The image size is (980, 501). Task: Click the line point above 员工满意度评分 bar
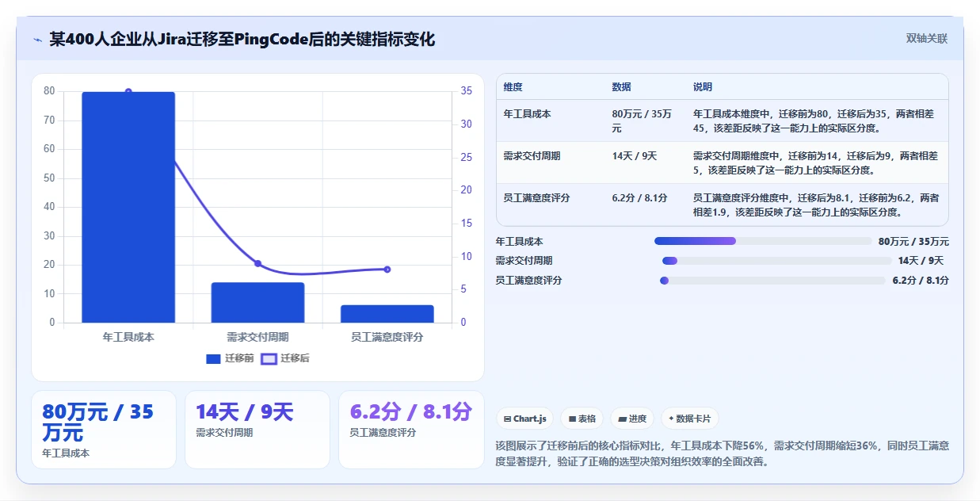tap(387, 270)
